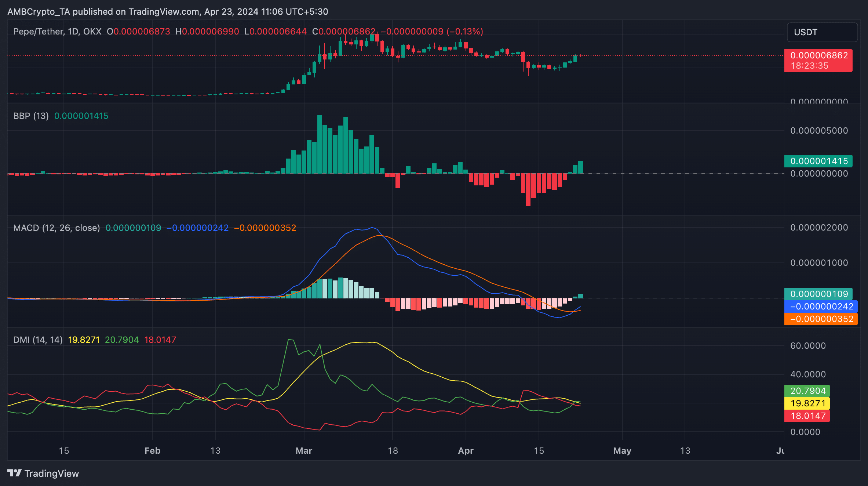Click the Open value O0.000006873
This screenshot has width=868, height=486.
[x=138, y=32]
